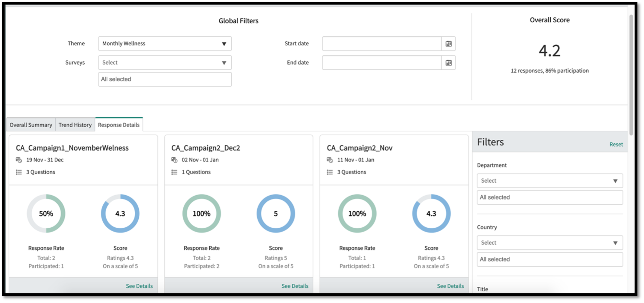Click the questions list icon under CA_Campaign1_NovemberWelness

pos(19,172)
